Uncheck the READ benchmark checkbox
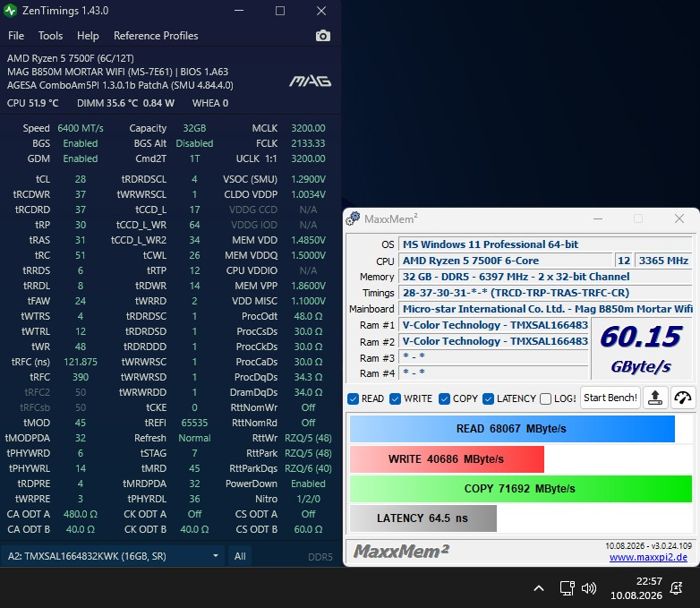 pyautogui.click(x=353, y=398)
